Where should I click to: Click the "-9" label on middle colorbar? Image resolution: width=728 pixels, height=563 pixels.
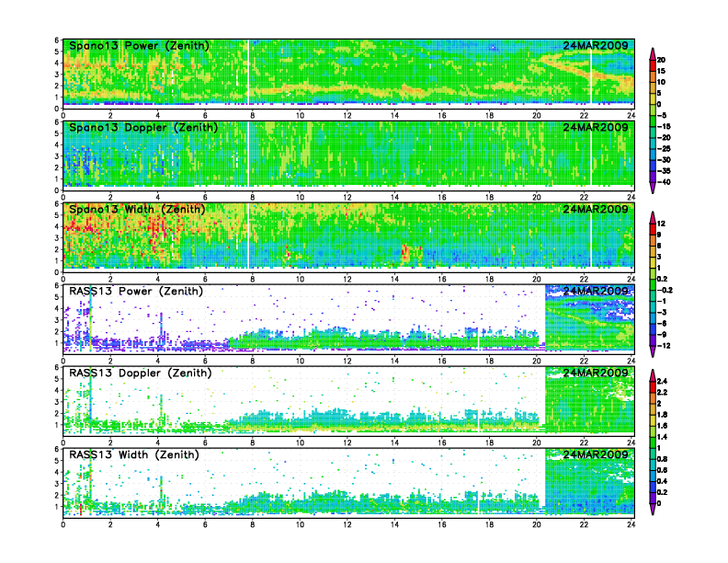pos(662,335)
